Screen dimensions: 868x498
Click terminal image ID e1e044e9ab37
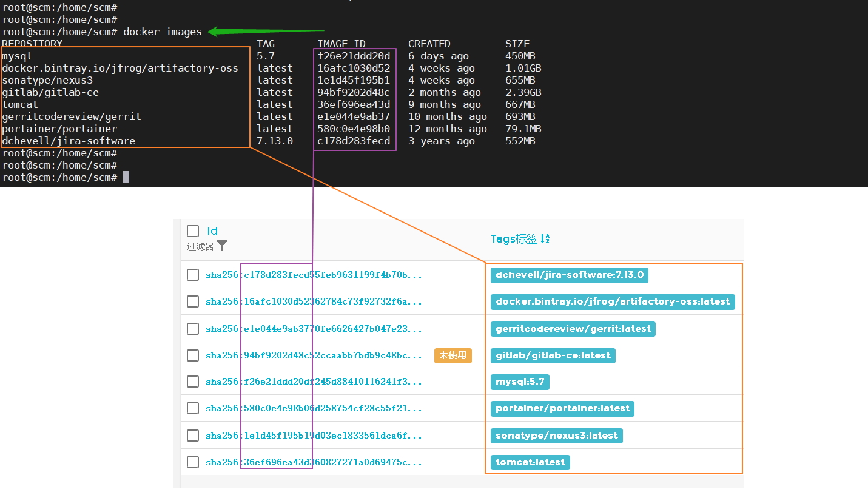354,117
